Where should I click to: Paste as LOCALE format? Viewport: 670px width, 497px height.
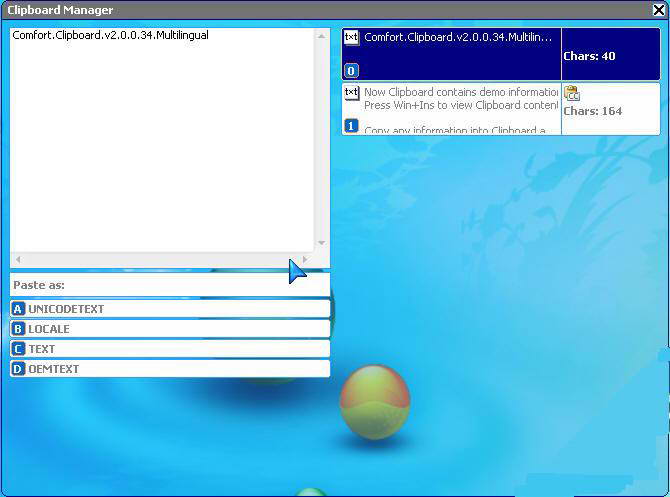tap(170, 329)
